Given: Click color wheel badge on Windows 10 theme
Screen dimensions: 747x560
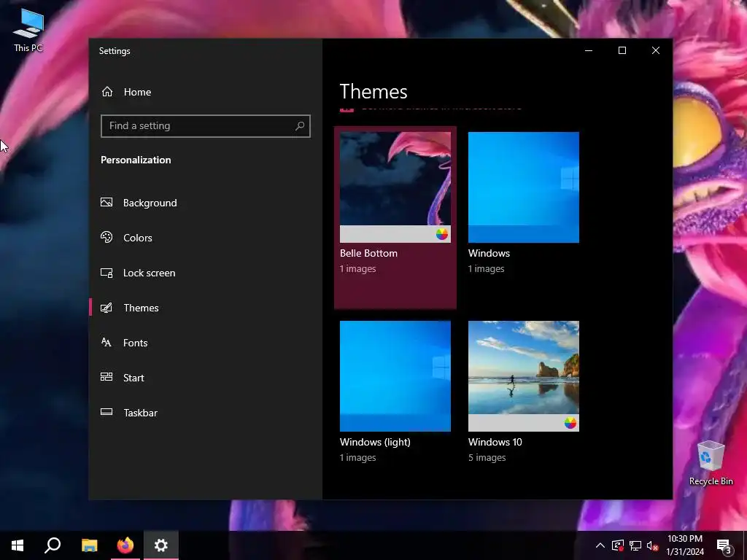Looking at the screenshot, I should tap(570, 423).
